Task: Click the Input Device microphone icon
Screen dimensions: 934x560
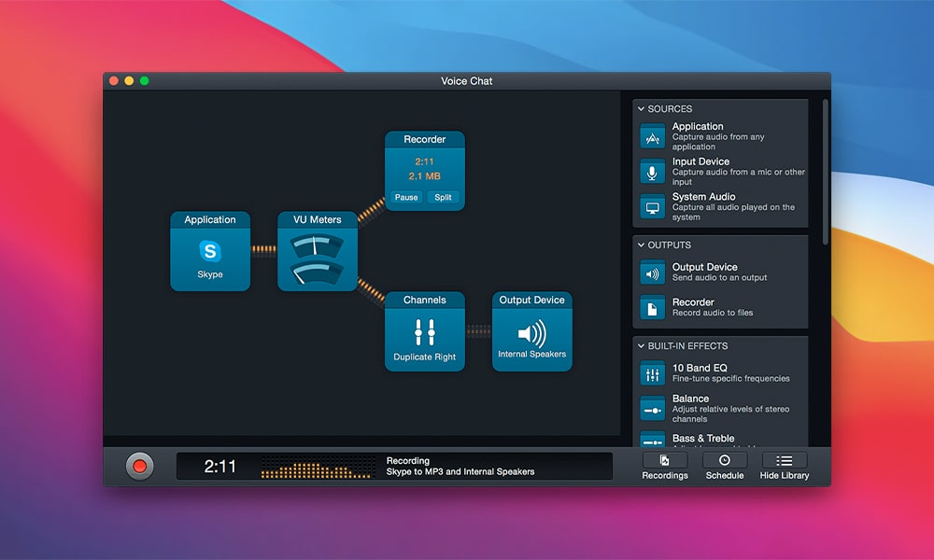Action: [x=652, y=171]
